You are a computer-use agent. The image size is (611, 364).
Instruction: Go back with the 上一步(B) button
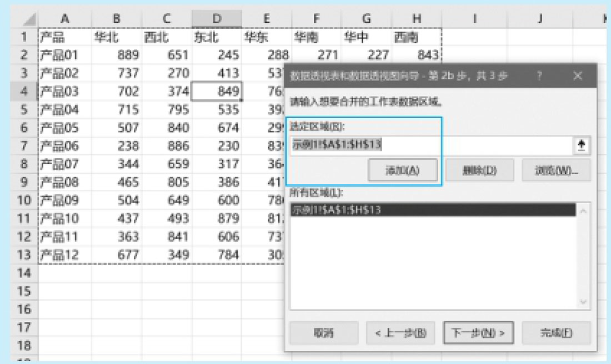point(400,333)
